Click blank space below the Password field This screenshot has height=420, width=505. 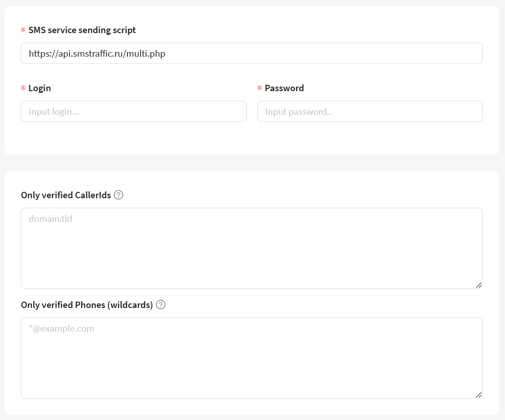coord(370,138)
